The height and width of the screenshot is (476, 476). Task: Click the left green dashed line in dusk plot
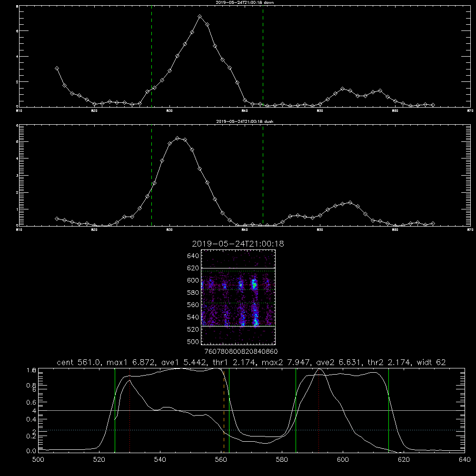pos(151,176)
